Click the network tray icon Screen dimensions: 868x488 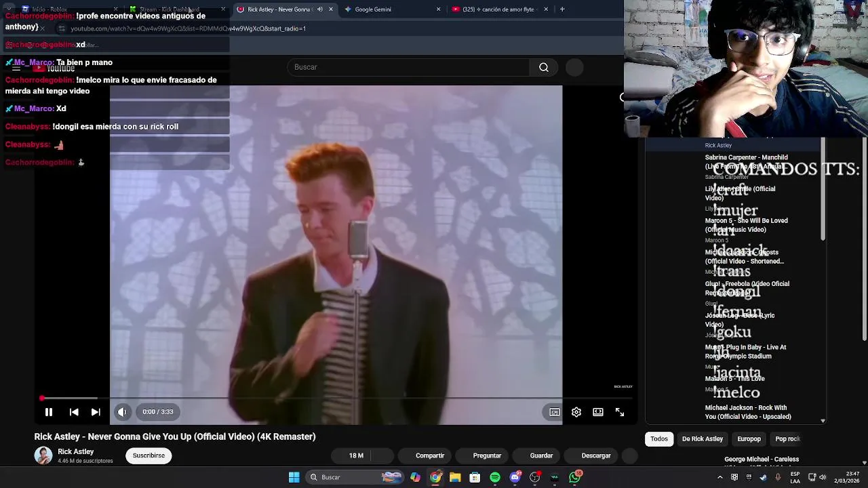click(x=812, y=477)
